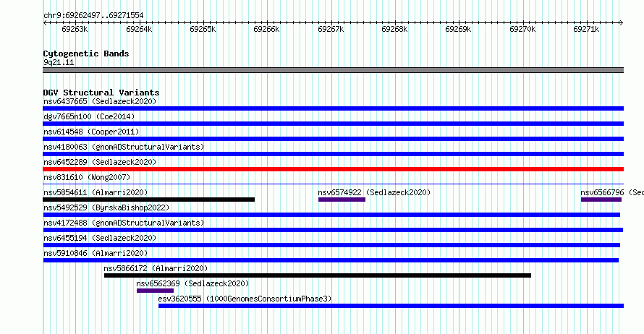
Task: Open nsv6452289 (Sedlazeck2020) label
Action: [x=100, y=162]
